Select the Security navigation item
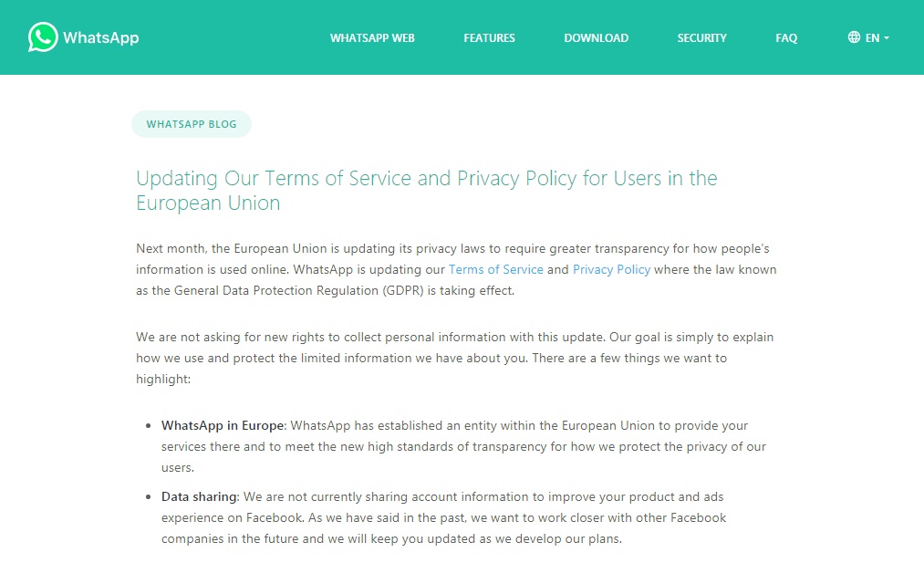Screen dimensions: 924x563 701,37
